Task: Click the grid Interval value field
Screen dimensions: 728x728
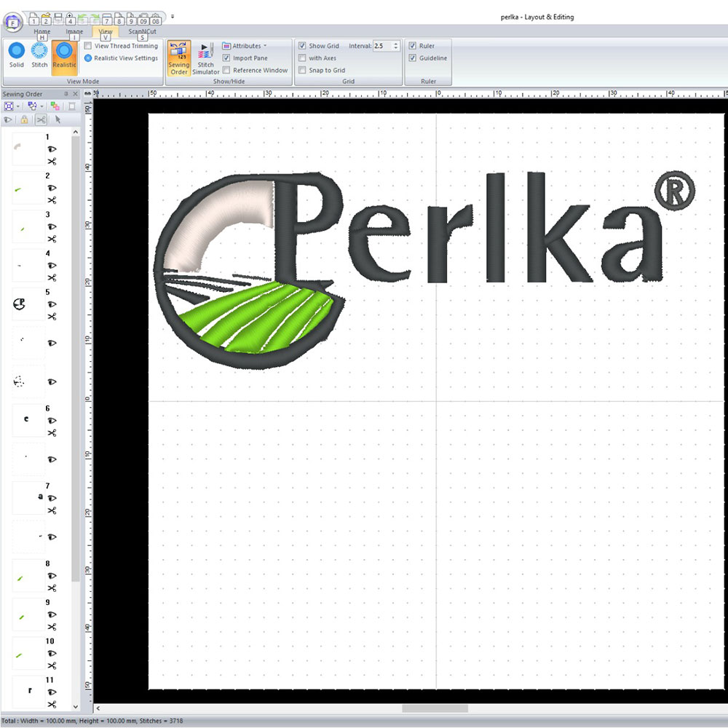Action: (x=383, y=46)
